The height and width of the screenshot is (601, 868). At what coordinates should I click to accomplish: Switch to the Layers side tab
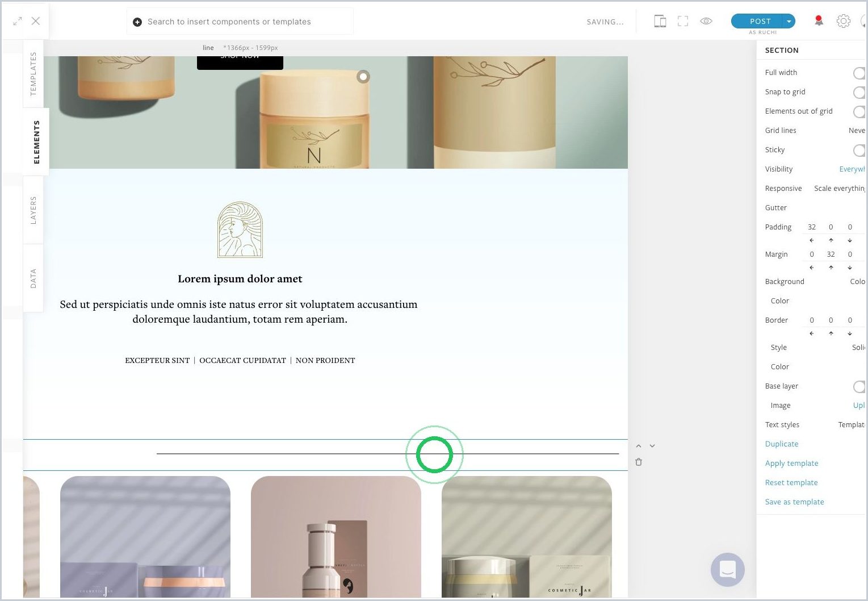click(x=33, y=210)
